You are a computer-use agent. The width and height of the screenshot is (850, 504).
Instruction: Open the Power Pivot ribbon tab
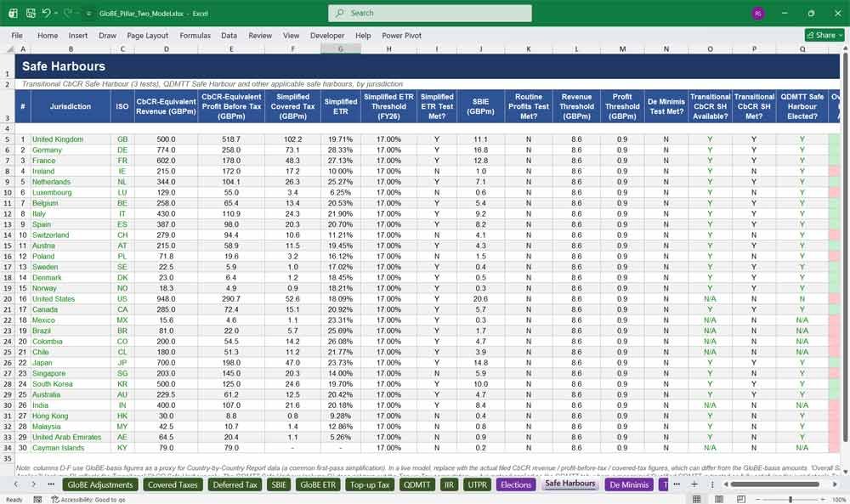tap(401, 35)
